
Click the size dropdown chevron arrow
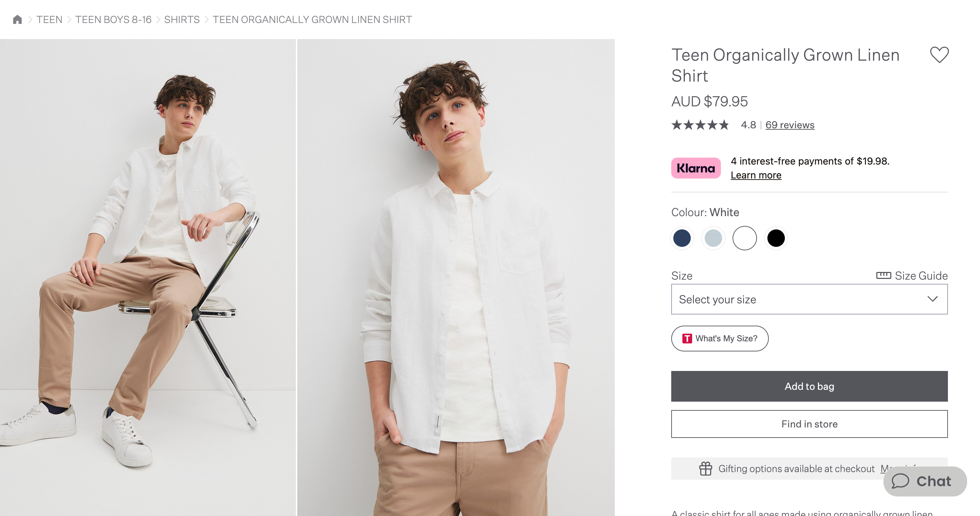point(932,299)
